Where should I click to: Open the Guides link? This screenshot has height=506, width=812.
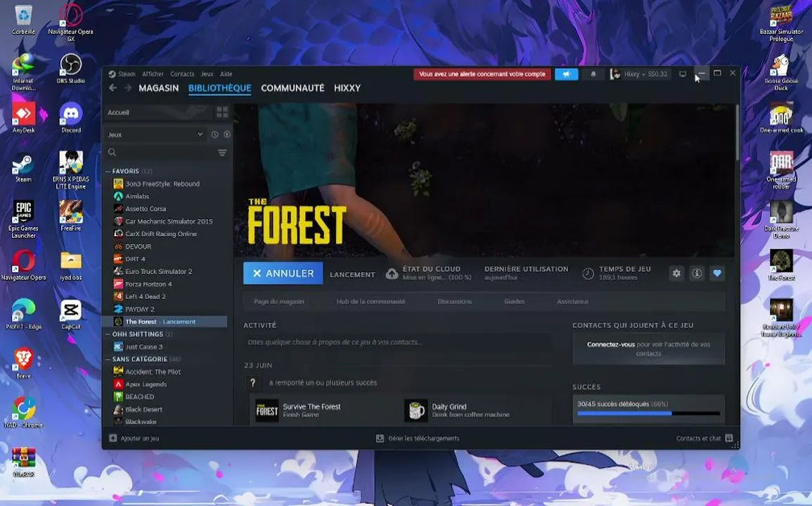[514, 301]
